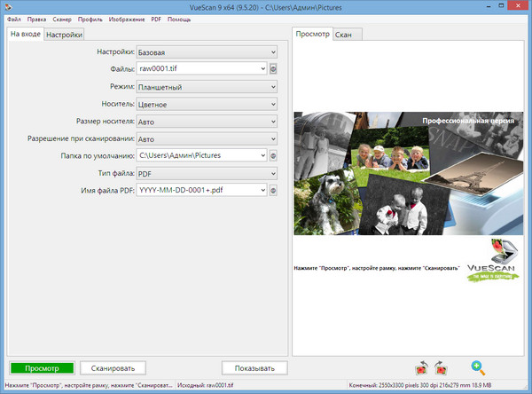This screenshot has width=532, height=394.
Task: Open the Размер носителя dropdown
Action: click(201, 122)
